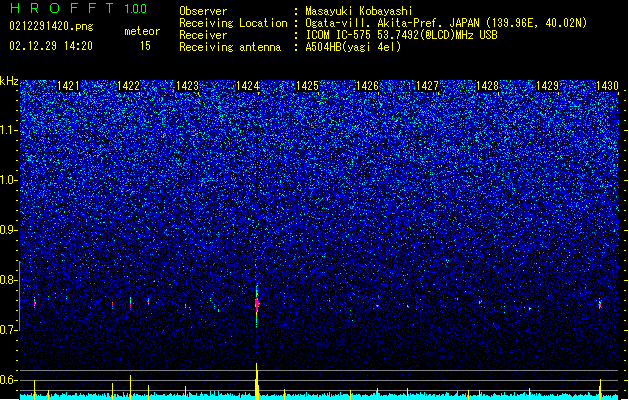Click the meteor count value 15
The height and width of the screenshot is (400, 629).
coord(145,46)
